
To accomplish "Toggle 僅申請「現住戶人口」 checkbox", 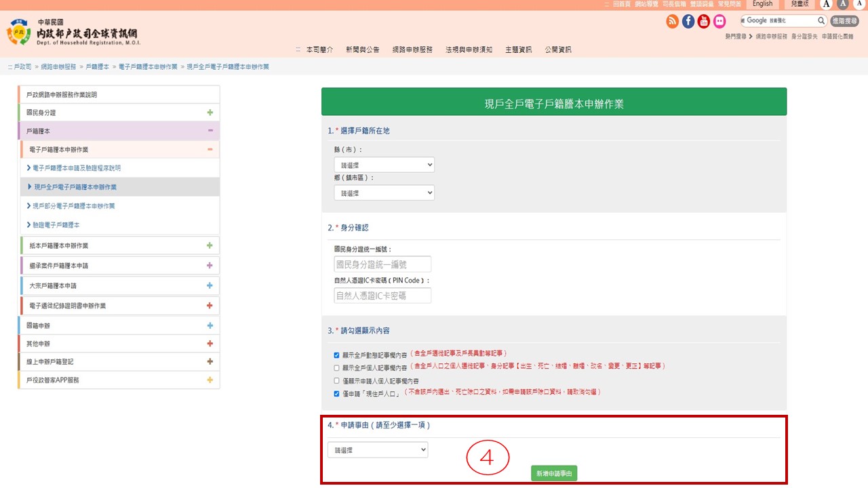I will pyautogui.click(x=336, y=393).
